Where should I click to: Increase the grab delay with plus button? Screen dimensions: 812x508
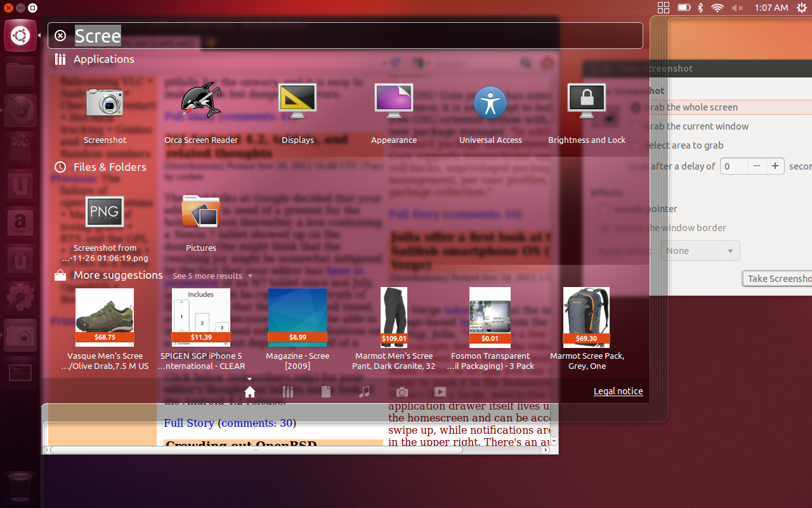point(775,166)
